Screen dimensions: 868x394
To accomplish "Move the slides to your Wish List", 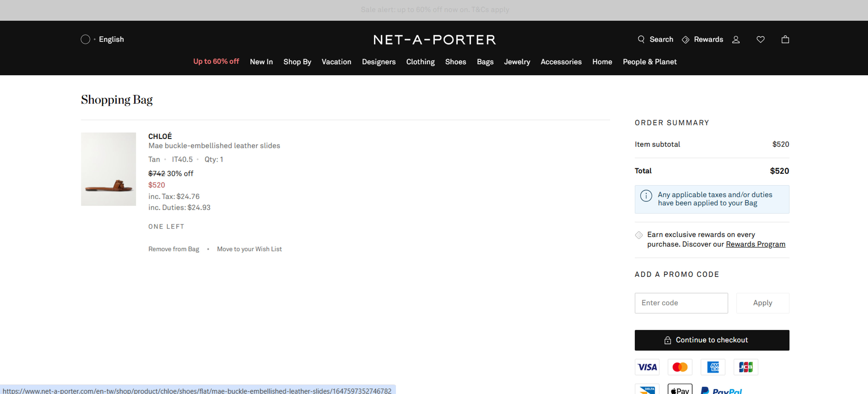I will [x=249, y=249].
